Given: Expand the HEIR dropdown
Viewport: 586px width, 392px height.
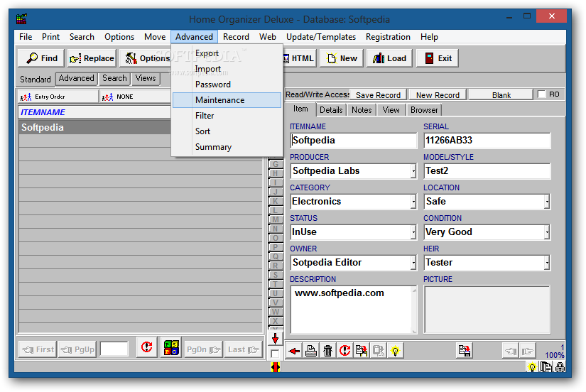Looking at the screenshot, I should coord(547,263).
